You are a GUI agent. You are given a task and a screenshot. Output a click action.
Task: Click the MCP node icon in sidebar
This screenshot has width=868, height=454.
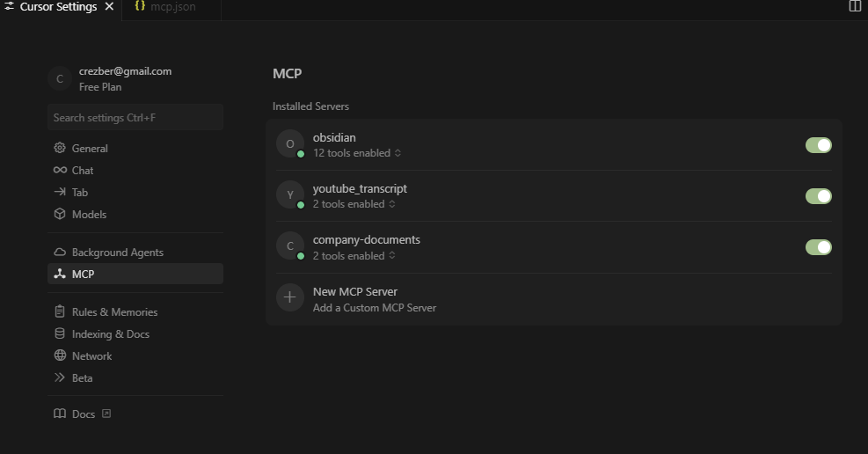60,274
